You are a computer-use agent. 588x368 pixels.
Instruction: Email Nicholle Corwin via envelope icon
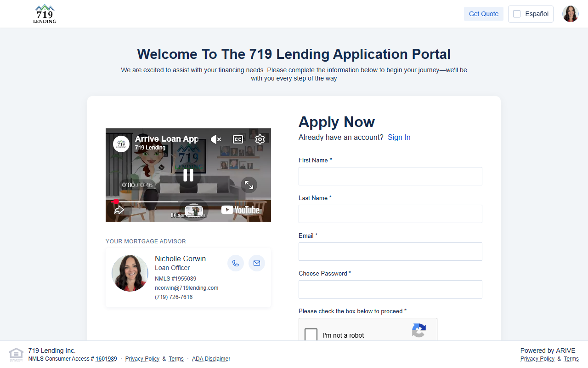(257, 263)
